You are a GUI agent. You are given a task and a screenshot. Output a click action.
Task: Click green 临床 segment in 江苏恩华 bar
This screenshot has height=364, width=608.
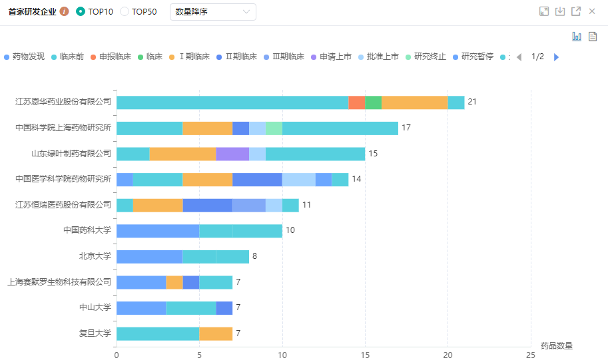[x=374, y=102]
